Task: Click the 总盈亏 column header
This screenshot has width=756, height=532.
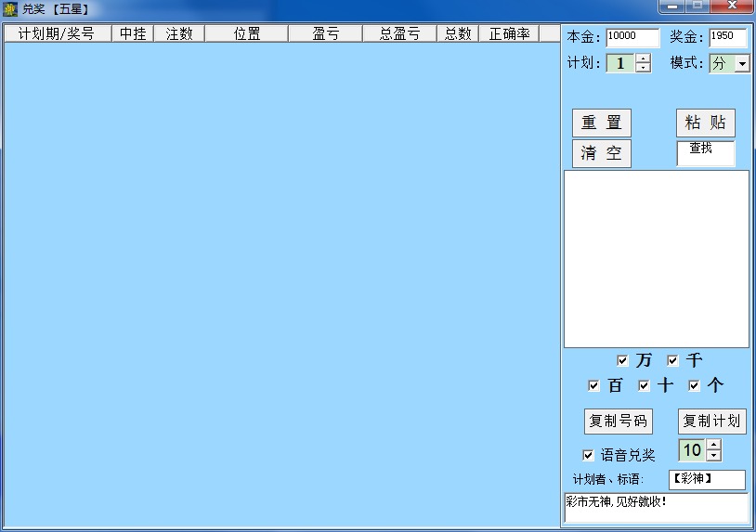Action: coord(399,33)
